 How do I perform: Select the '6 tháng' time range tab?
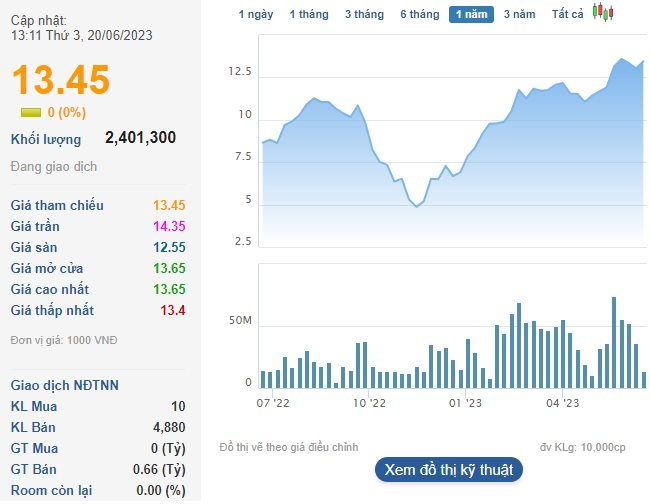[x=420, y=15]
